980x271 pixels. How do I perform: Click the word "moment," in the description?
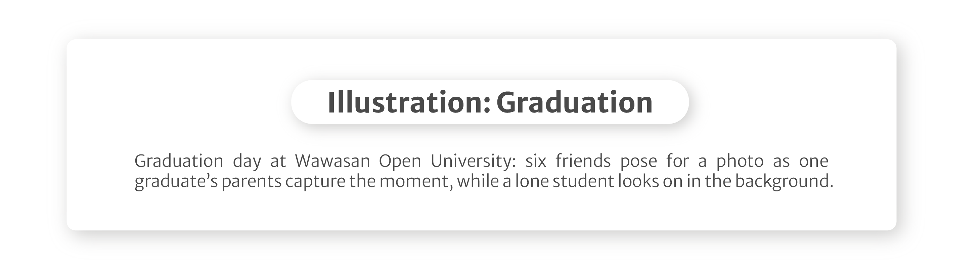pos(416,181)
